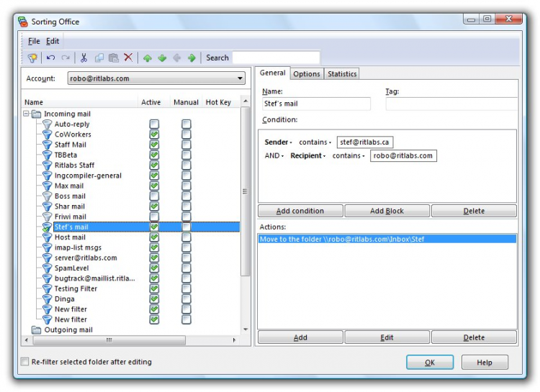Open the File menu

(x=34, y=41)
